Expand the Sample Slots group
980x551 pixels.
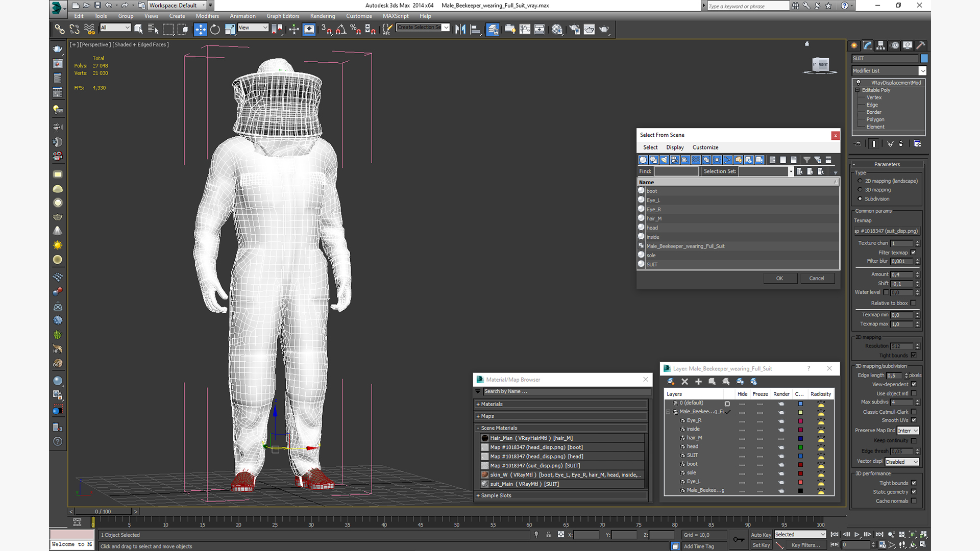coord(561,495)
